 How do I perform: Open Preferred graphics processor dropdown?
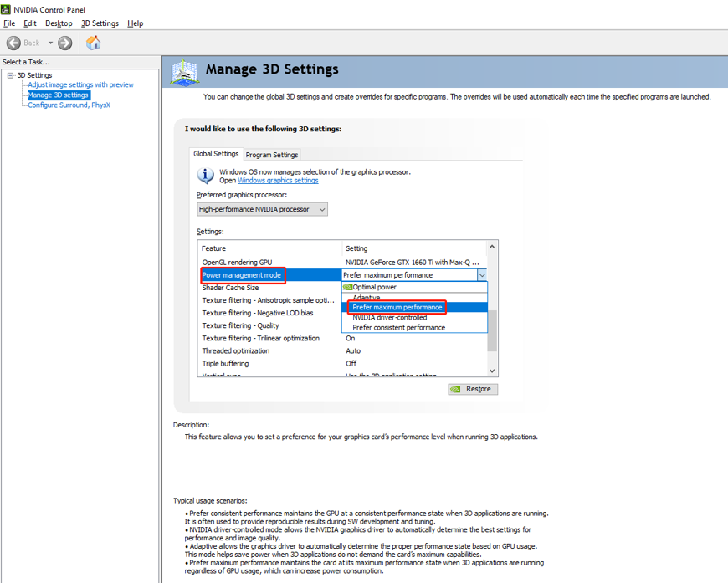point(262,209)
